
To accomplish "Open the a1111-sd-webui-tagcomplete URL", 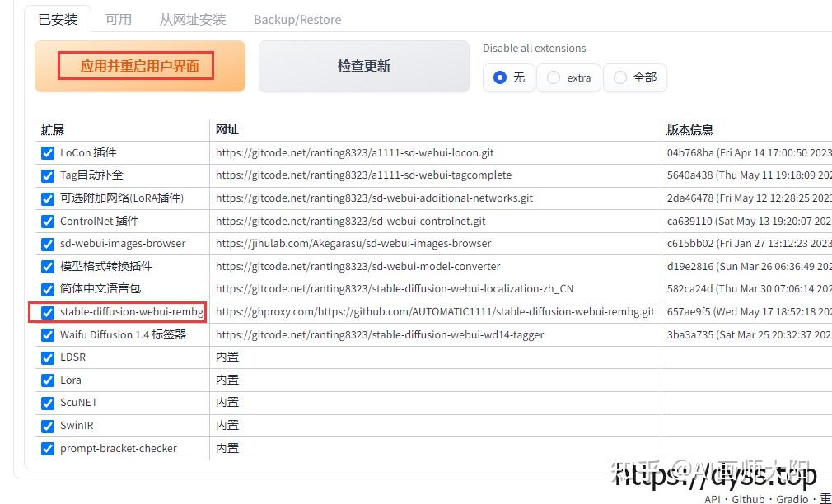I will 363,175.
